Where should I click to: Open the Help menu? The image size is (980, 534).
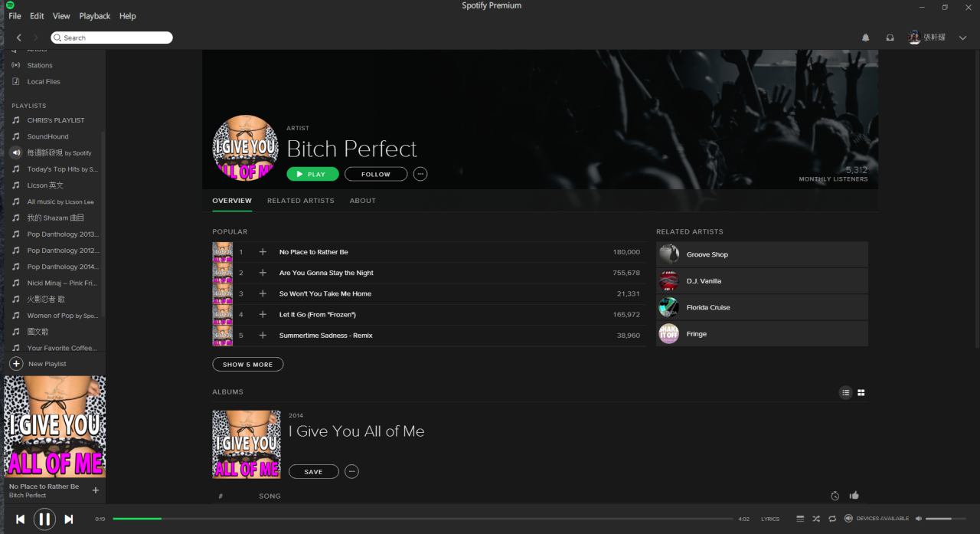128,16
